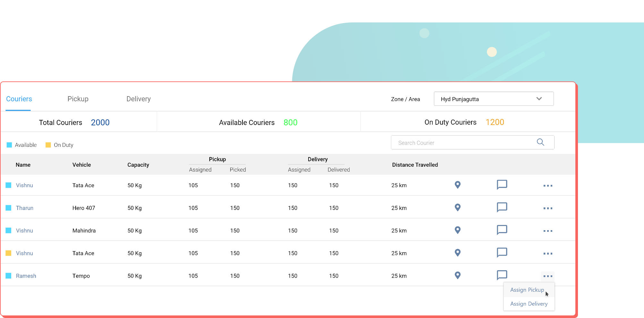This screenshot has height=318, width=644.
Task: Select Assign Pickup from the menu
Action: pyautogui.click(x=527, y=290)
